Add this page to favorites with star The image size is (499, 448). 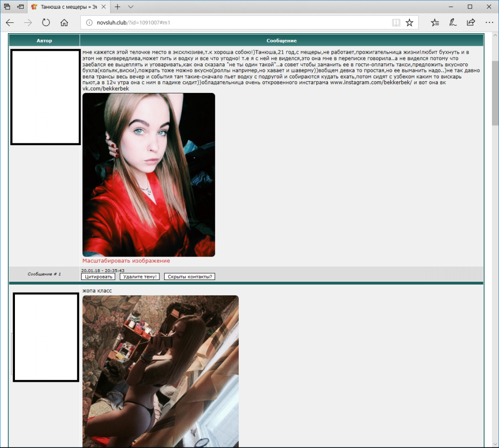409,22
